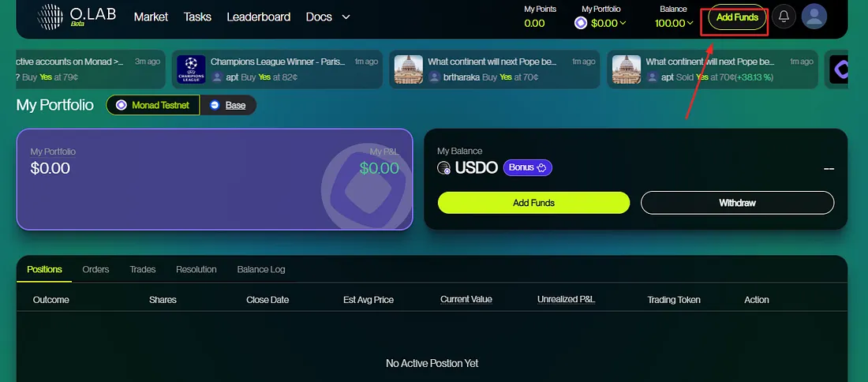Click the USDO token icon
The image size is (868, 382).
(x=444, y=168)
